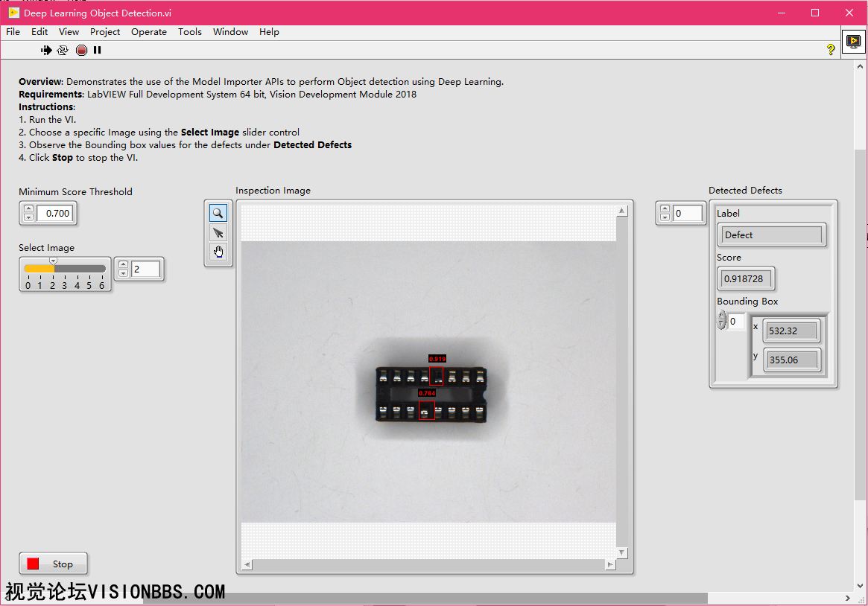This screenshot has width=868, height=606.
Task: Increment the Minimum Score Threshold value
Action: pyautogui.click(x=28, y=209)
